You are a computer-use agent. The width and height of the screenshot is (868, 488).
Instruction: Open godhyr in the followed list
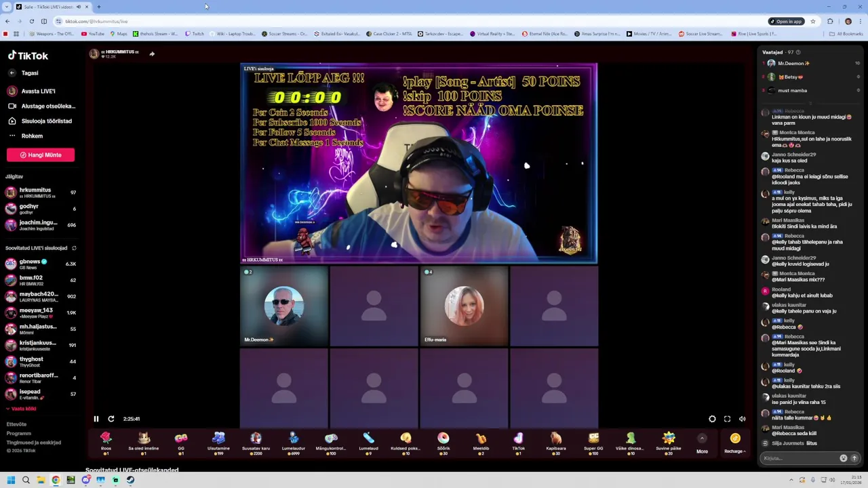point(41,209)
